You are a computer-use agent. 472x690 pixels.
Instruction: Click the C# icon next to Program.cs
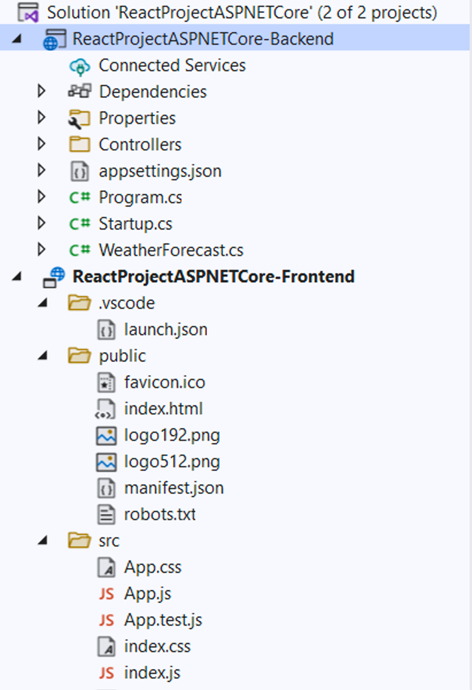[80, 198]
